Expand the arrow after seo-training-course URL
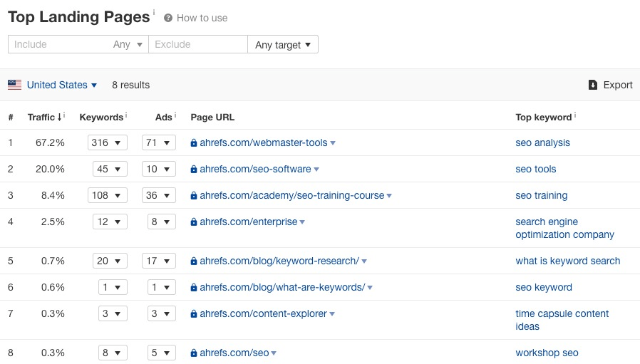This screenshot has height=364, width=640. 389,196
